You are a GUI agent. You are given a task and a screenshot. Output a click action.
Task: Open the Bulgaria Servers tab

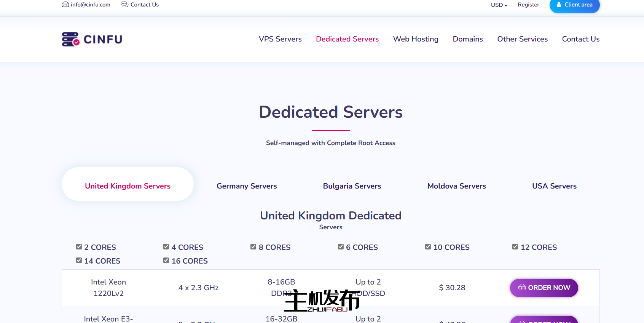(x=352, y=186)
